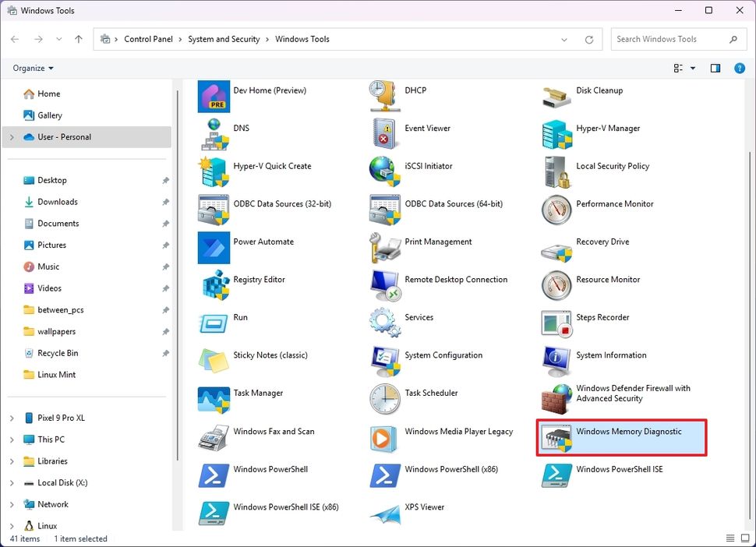
Task: Launch Disk Cleanup
Action: point(599,90)
